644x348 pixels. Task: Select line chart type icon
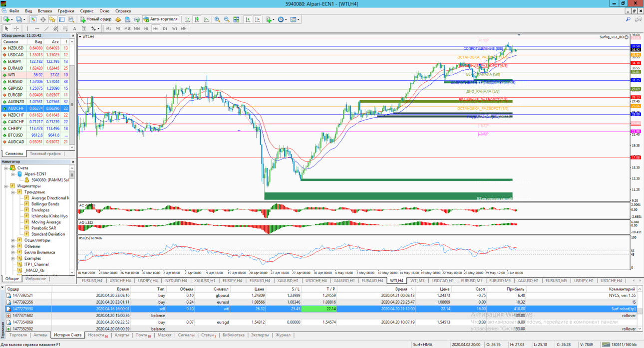pyautogui.click(x=206, y=19)
